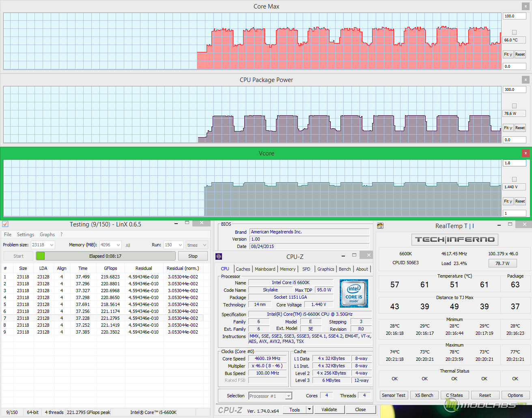Toggle the CPU Package Power graph checkbox
Screen dimensions: 532x418
[515, 106]
